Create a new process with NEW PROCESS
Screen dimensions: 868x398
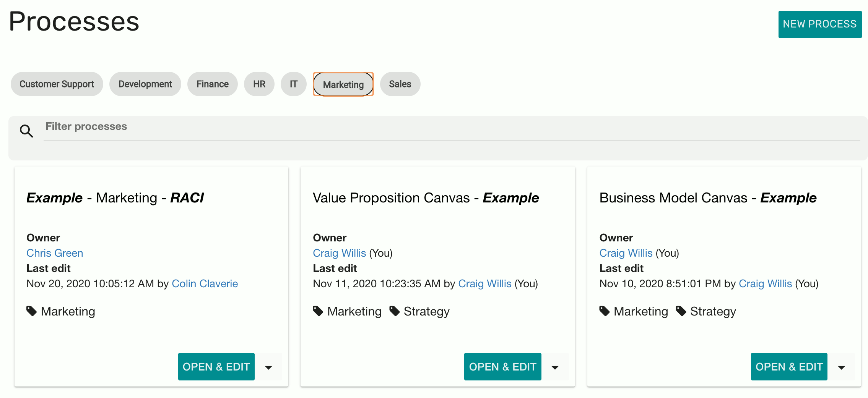[820, 24]
